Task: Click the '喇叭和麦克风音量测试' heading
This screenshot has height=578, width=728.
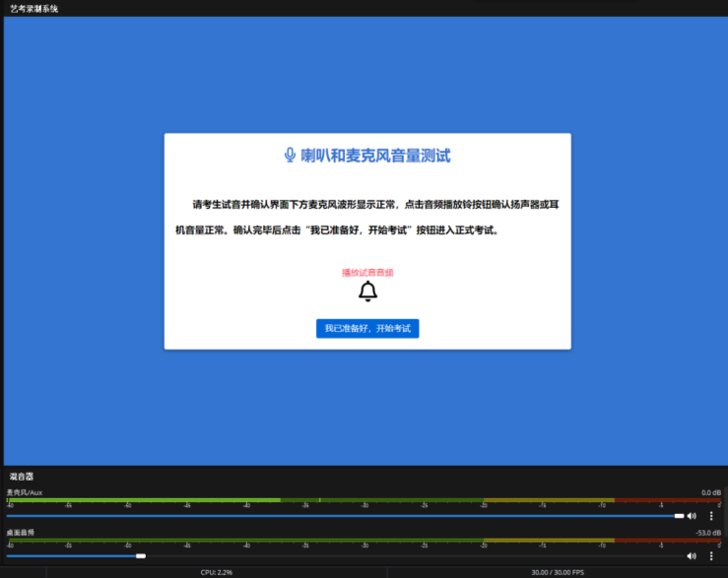Action: point(375,155)
